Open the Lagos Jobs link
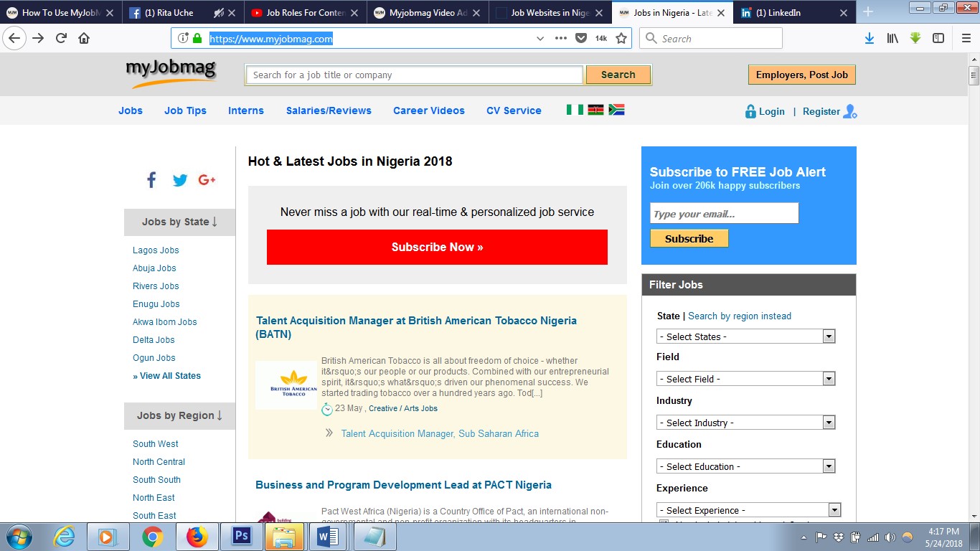 pos(156,250)
